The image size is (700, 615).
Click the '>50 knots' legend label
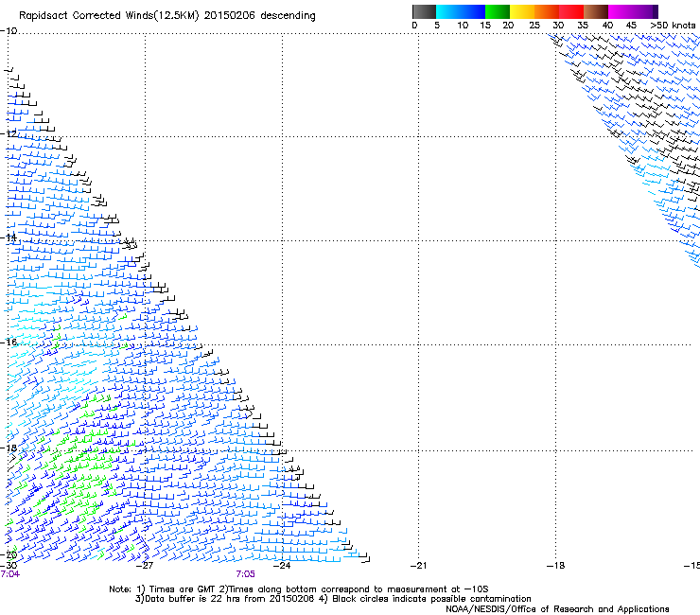pos(673,26)
